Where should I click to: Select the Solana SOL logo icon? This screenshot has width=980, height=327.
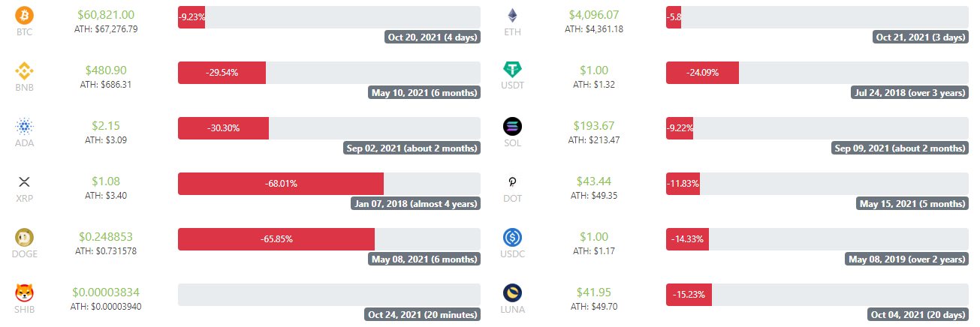tap(514, 126)
